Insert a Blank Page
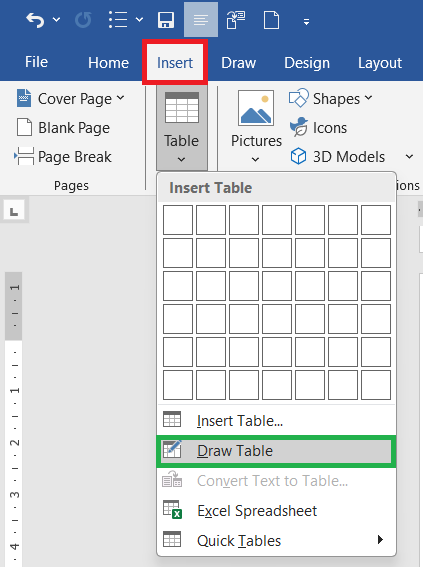 pos(63,128)
